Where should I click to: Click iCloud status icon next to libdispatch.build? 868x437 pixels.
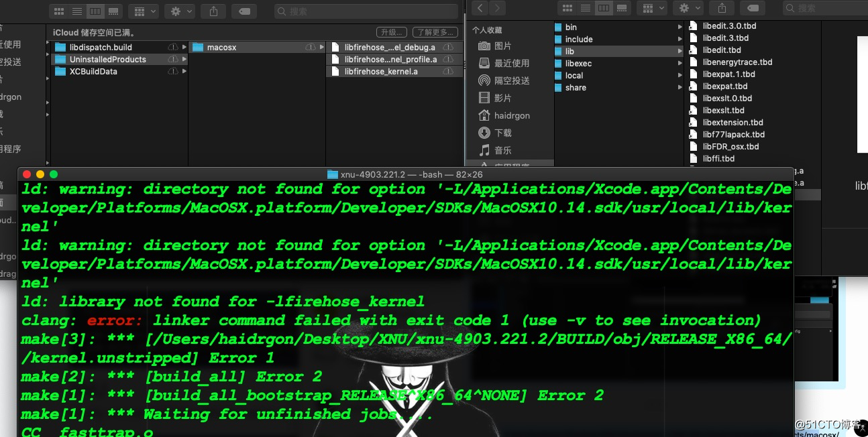click(x=173, y=47)
